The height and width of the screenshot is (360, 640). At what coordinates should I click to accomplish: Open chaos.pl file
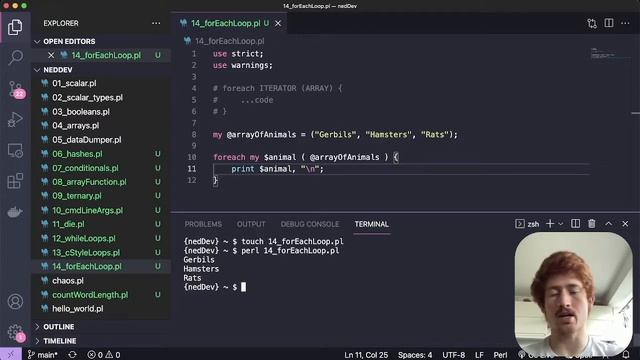[x=68, y=281]
